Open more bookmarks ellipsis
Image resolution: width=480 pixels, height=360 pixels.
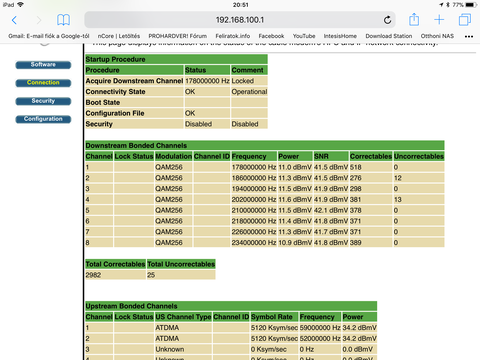[469, 36]
